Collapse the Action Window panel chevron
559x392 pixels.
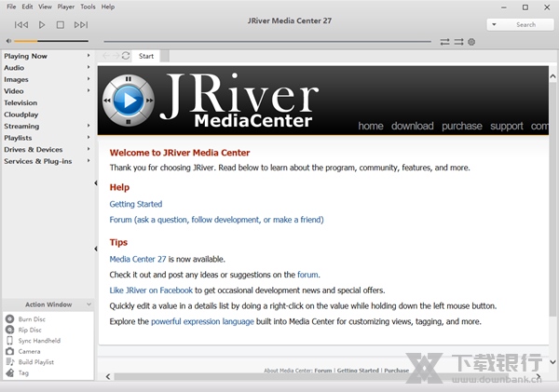pos(89,304)
